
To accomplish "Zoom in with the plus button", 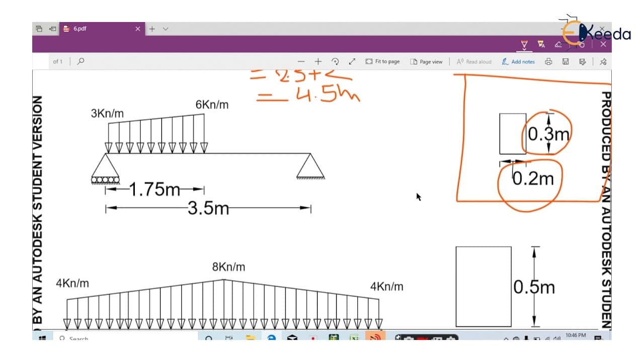I will click(318, 61).
